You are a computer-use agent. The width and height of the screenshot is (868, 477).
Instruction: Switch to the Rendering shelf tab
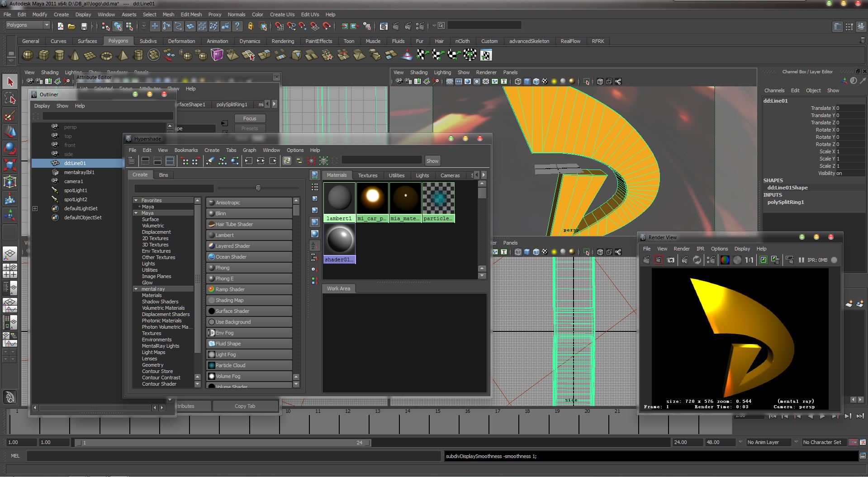point(283,41)
